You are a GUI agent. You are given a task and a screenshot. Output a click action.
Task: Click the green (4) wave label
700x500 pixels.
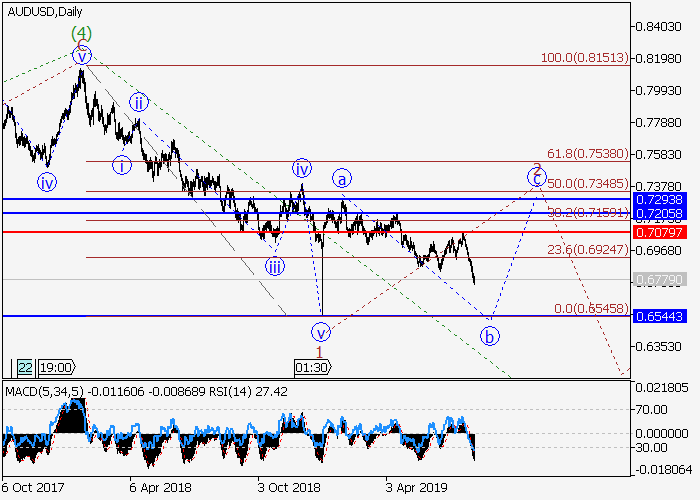[x=81, y=33]
